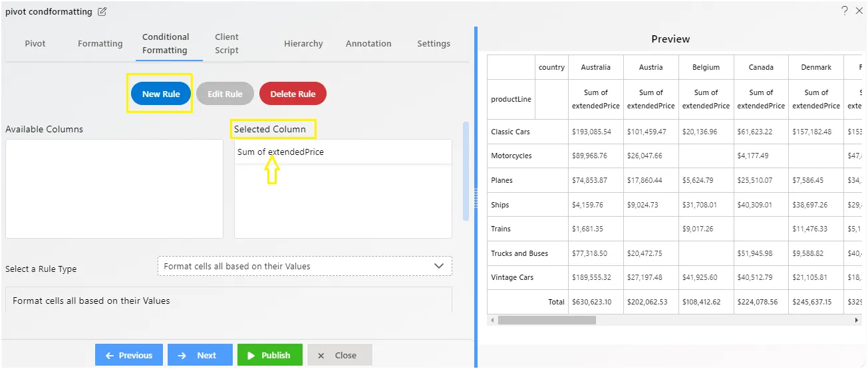This screenshot has width=868, height=369.
Task: Click the $245,637.15 total cell
Action: pyautogui.click(x=816, y=302)
